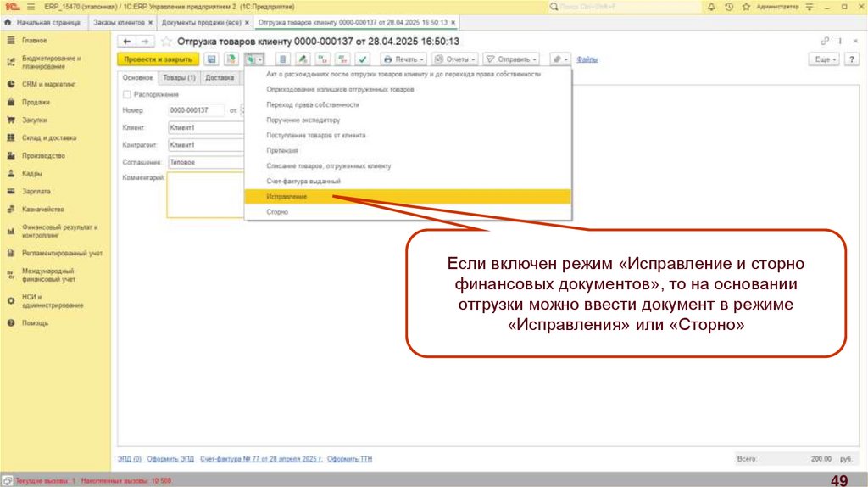Click the ЭПД (0) link
Image resolution: width=868 pixels, height=487 pixels.
point(130,459)
